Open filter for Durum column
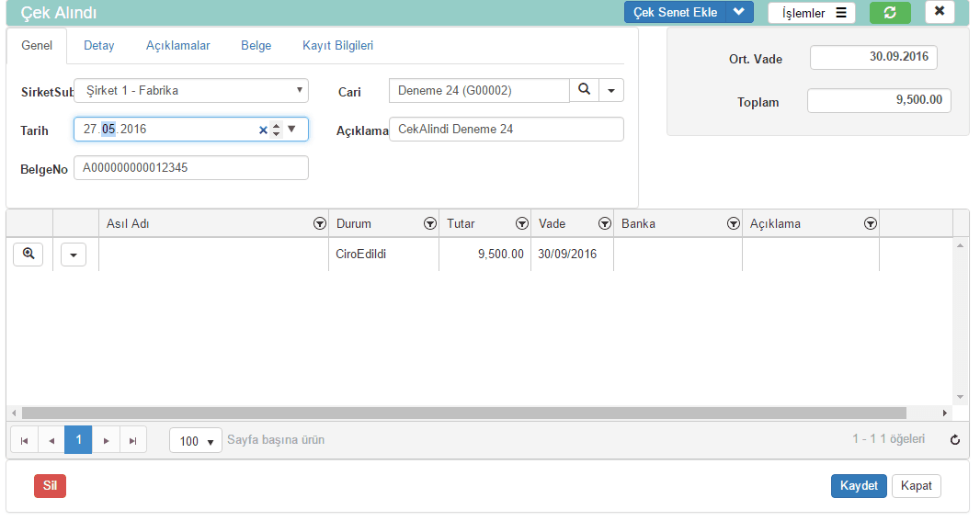Image resolution: width=980 pixels, height=521 pixels. click(x=429, y=224)
